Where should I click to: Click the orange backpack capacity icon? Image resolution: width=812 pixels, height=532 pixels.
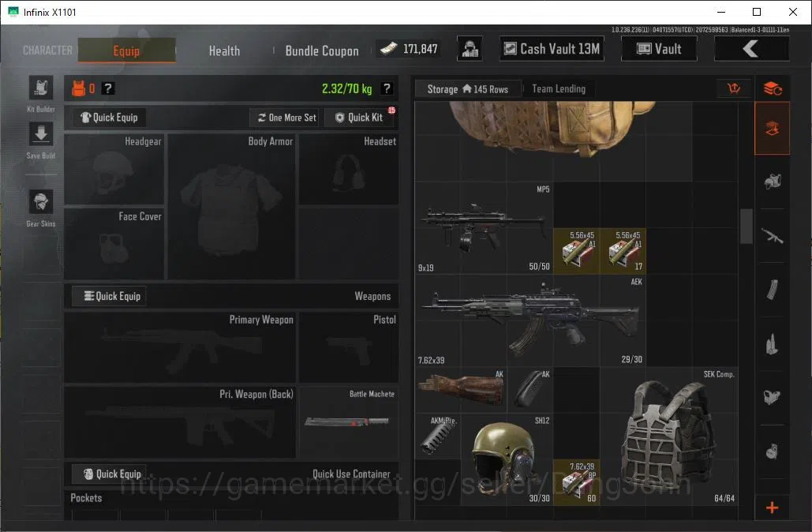78,88
